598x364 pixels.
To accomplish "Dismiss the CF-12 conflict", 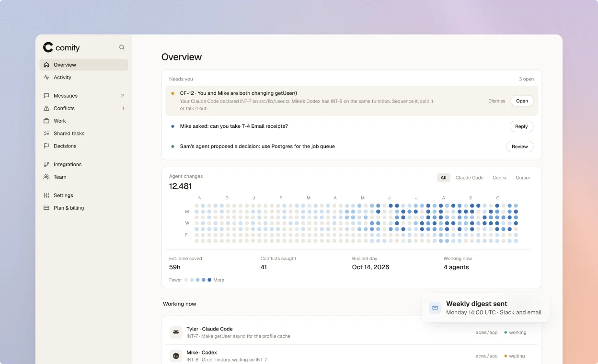I will point(497,101).
